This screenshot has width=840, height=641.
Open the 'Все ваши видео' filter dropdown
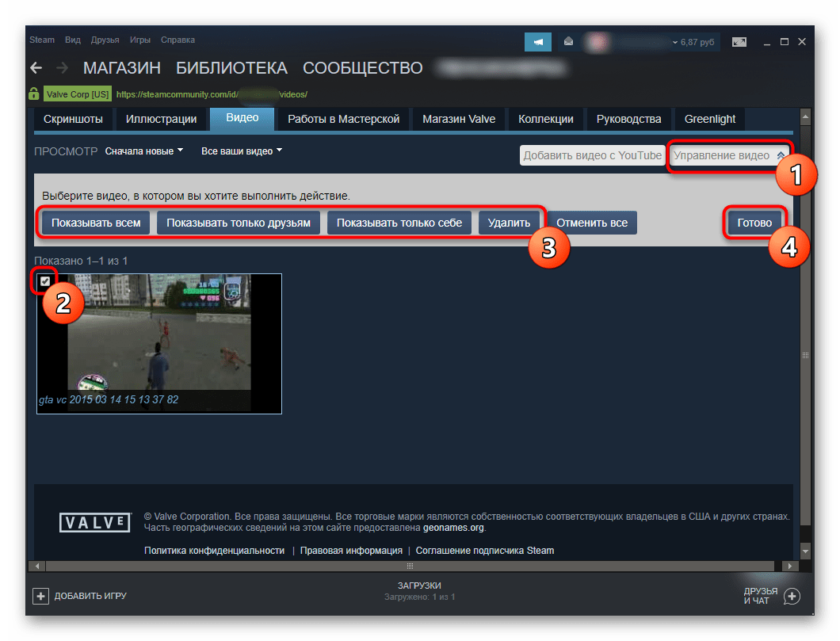point(241,151)
